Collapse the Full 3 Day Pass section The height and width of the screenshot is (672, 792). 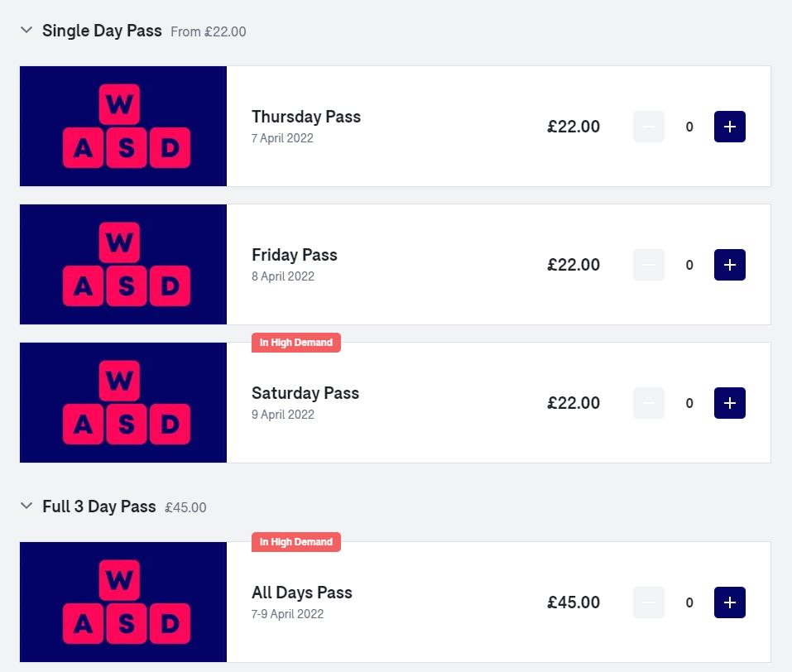[x=26, y=506]
